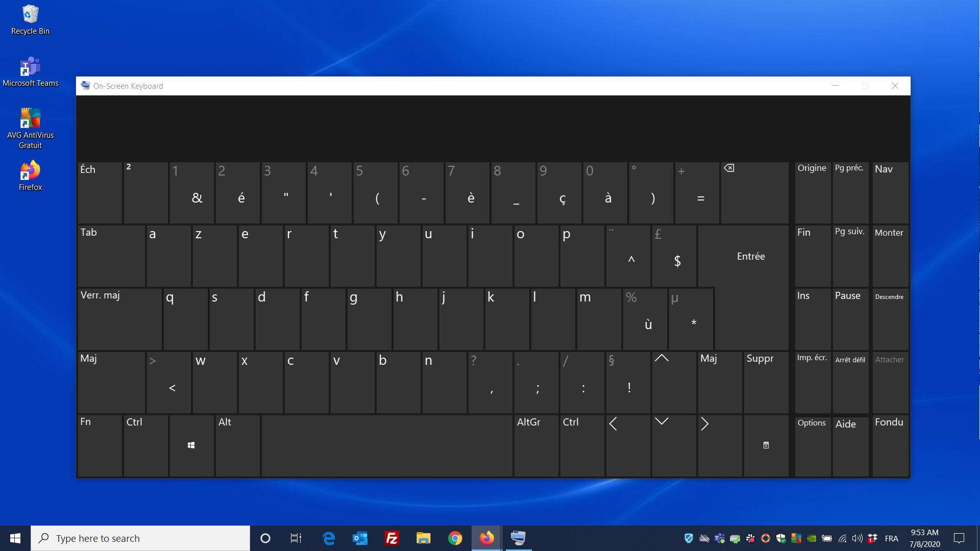Click the FRA language indicator in tray
This screenshot has height=551, width=980.
point(891,538)
